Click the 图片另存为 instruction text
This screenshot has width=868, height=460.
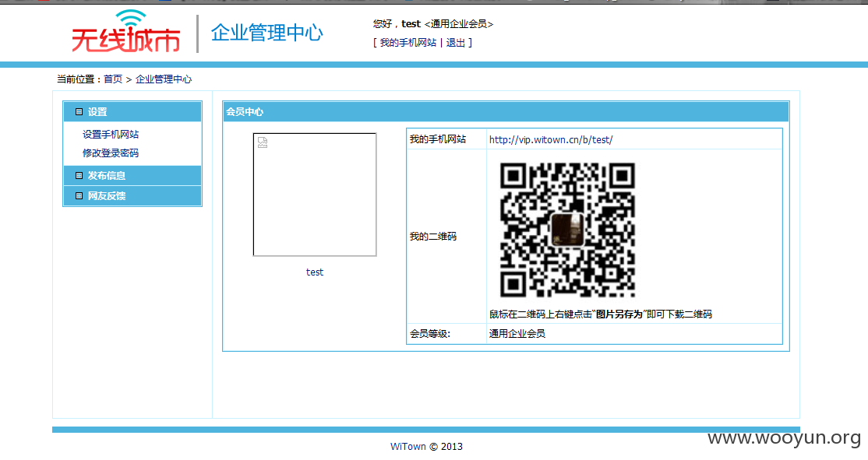point(619,314)
